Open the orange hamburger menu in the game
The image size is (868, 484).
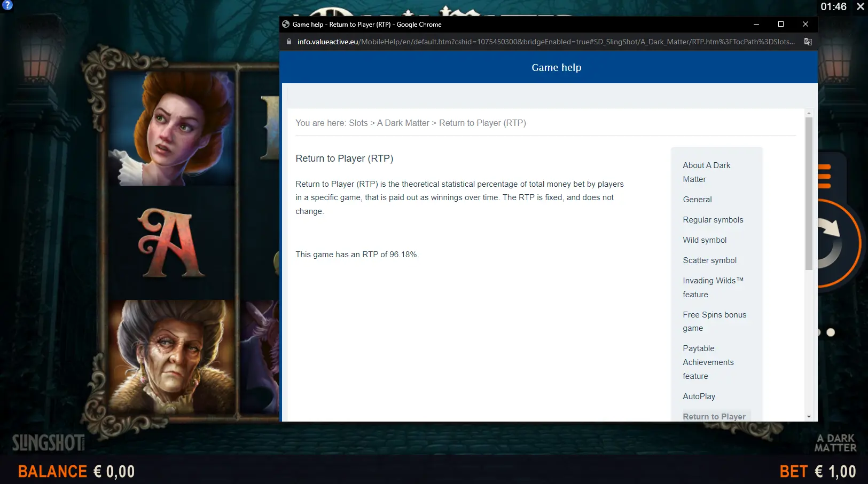tap(824, 177)
